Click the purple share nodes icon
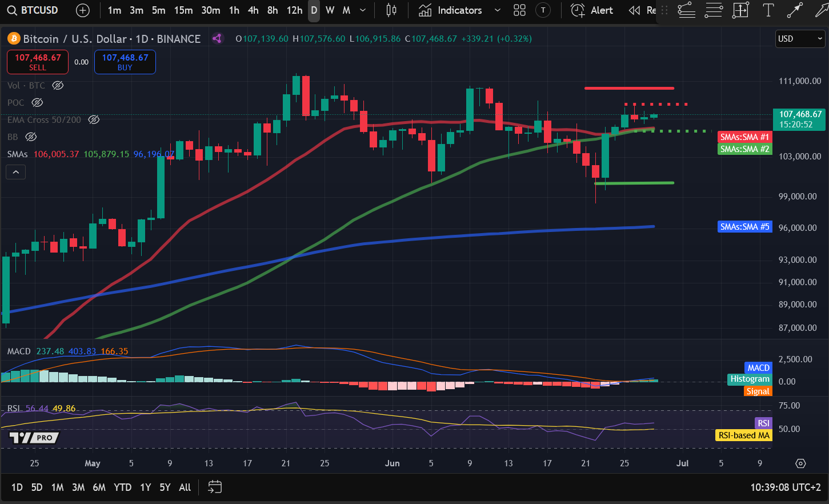This screenshot has width=829, height=504. click(217, 39)
